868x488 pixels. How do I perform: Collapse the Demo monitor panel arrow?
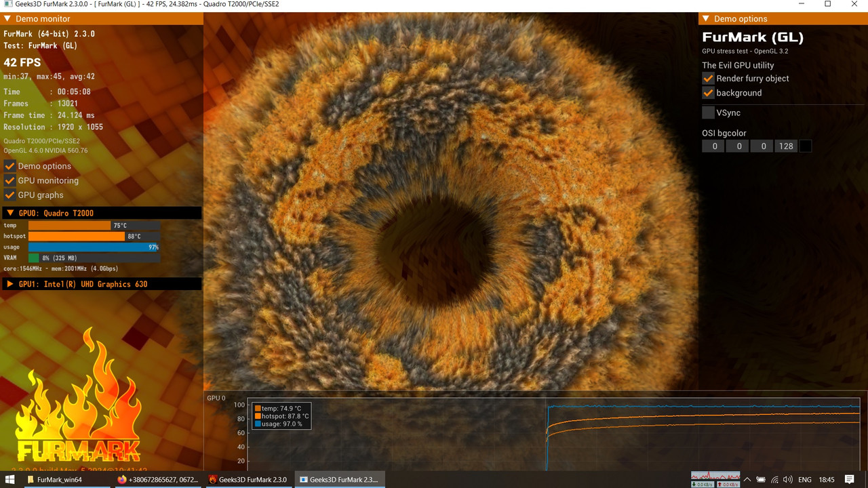point(7,19)
